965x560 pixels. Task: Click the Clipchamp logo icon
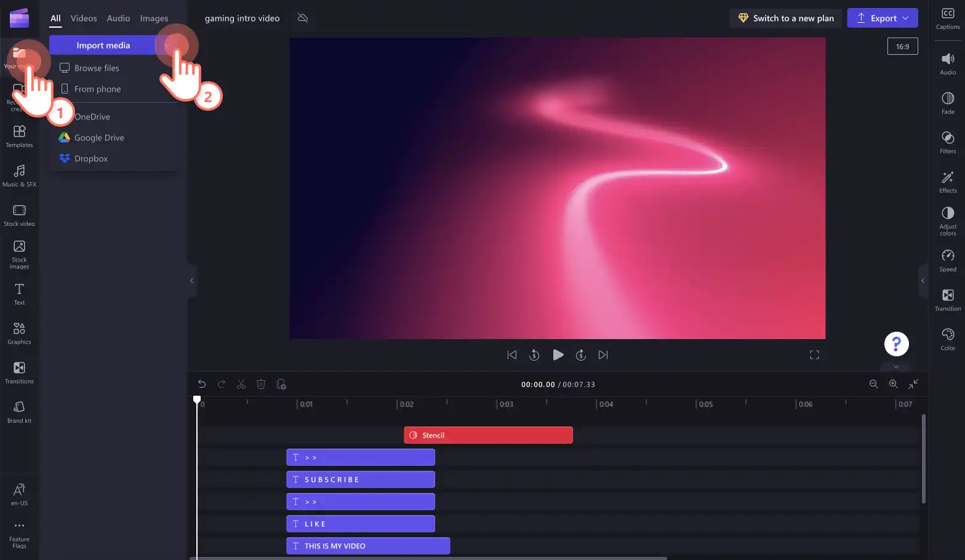tap(19, 18)
